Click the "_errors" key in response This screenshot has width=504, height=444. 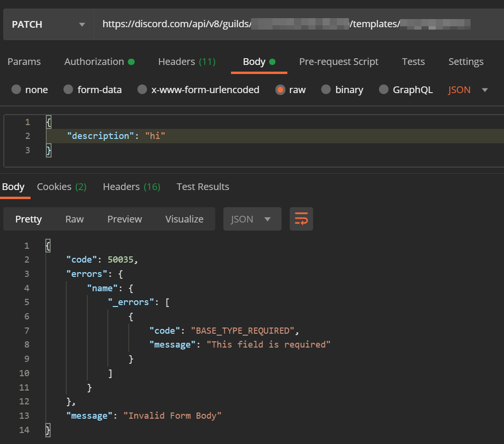click(131, 302)
